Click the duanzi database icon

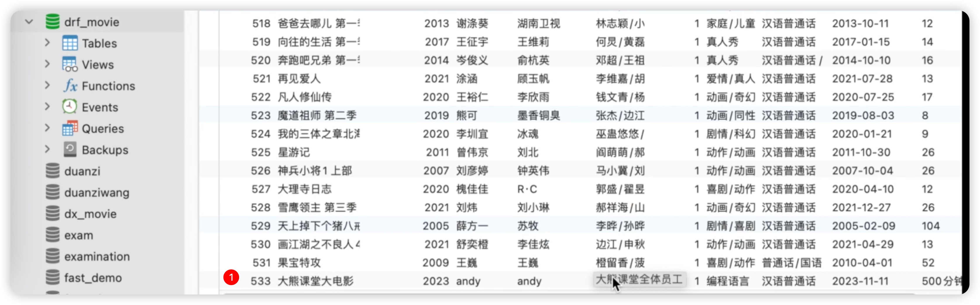(52, 171)
